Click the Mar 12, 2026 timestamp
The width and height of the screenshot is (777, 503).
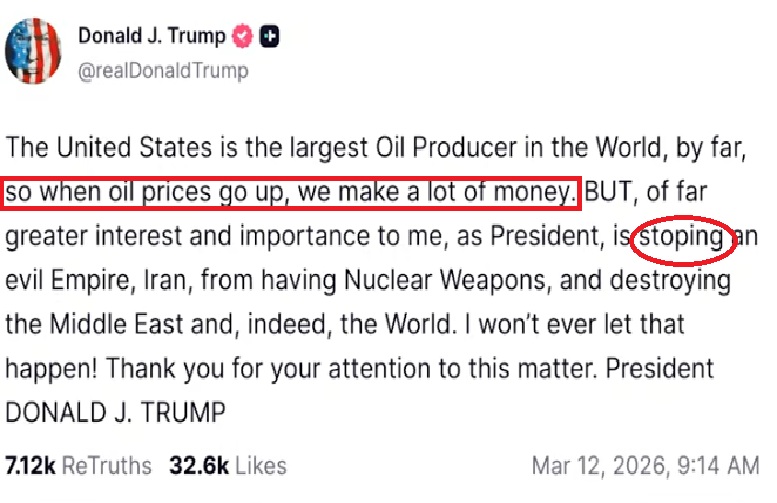(x=645, y=466)
